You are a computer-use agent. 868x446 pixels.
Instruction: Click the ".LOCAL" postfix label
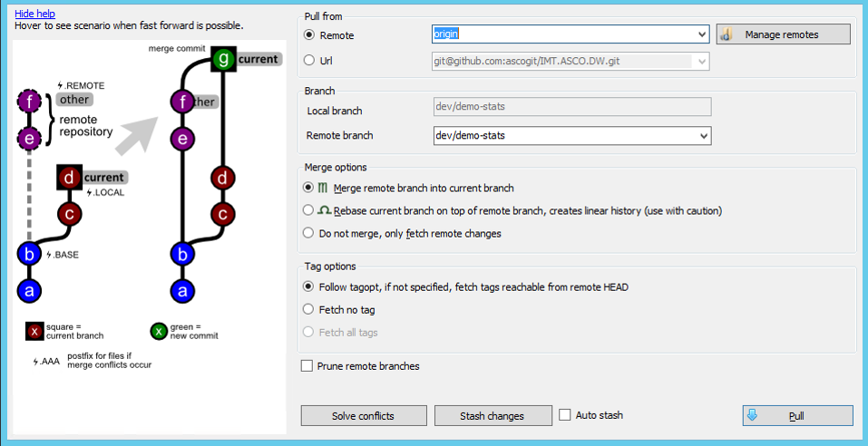pos(105,192)
